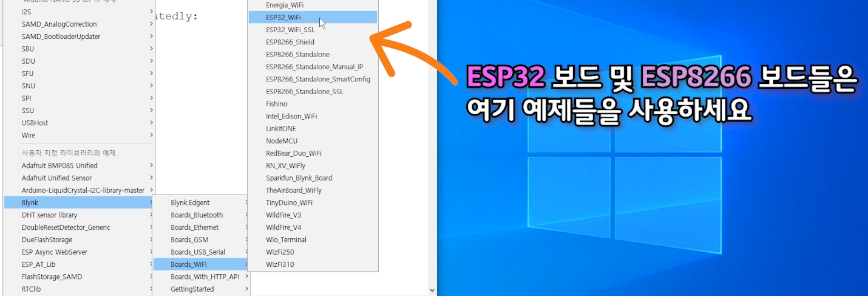Open the SNU examples submenu
Viewport: 868px width, 296px height.
pos(80,86)
